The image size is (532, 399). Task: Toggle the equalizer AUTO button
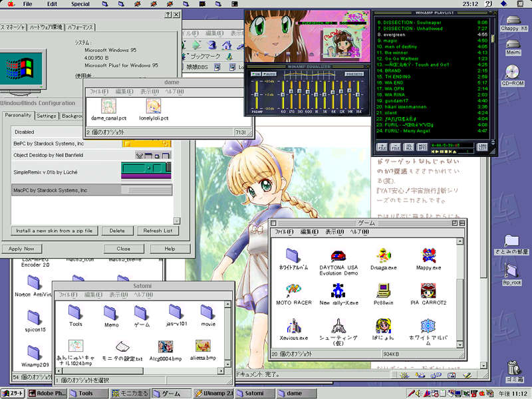coord(269,74)
